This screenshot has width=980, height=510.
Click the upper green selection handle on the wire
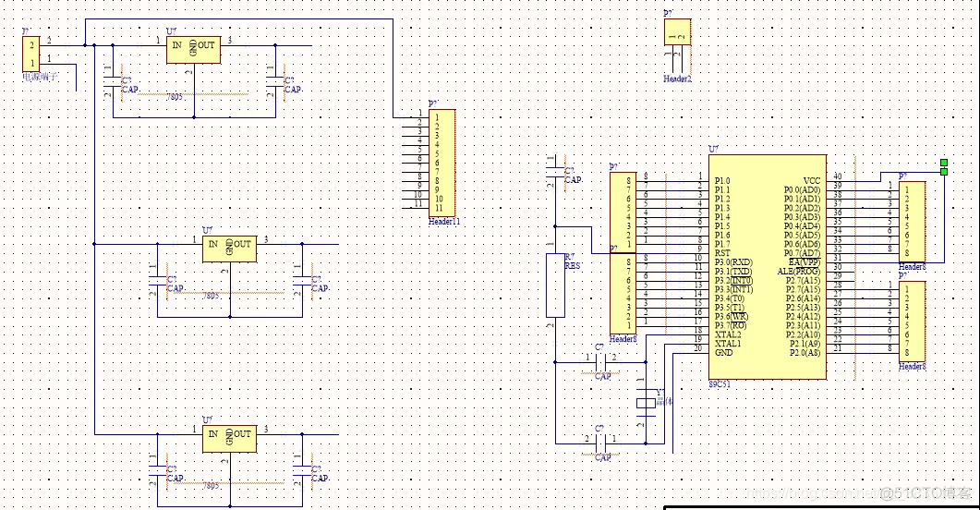pos(944,163)
